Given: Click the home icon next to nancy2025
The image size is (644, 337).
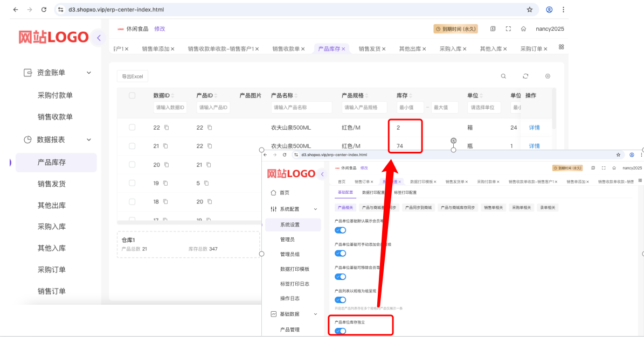Looking at the screenshot, I should tap(523, 29).
